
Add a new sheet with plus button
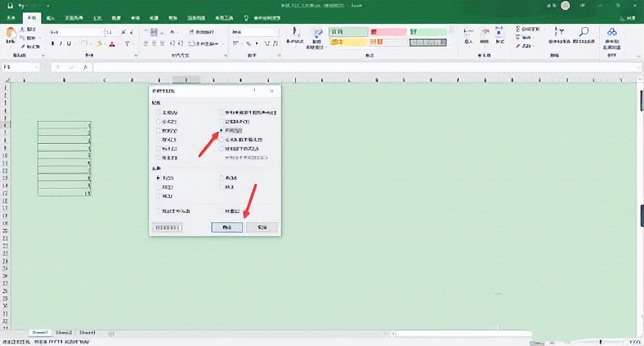(111, 334)
